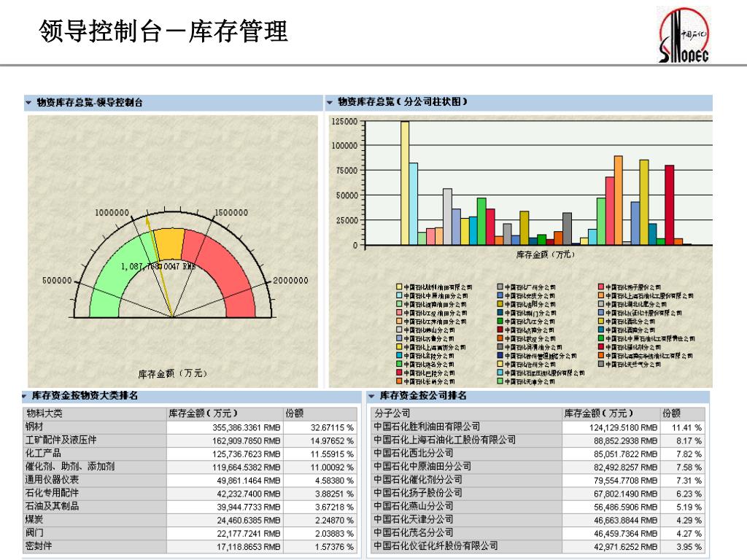747x560 pixels.
Task: Click the 燕山分公司 legend swatch
Action: (x=399, y=330)
